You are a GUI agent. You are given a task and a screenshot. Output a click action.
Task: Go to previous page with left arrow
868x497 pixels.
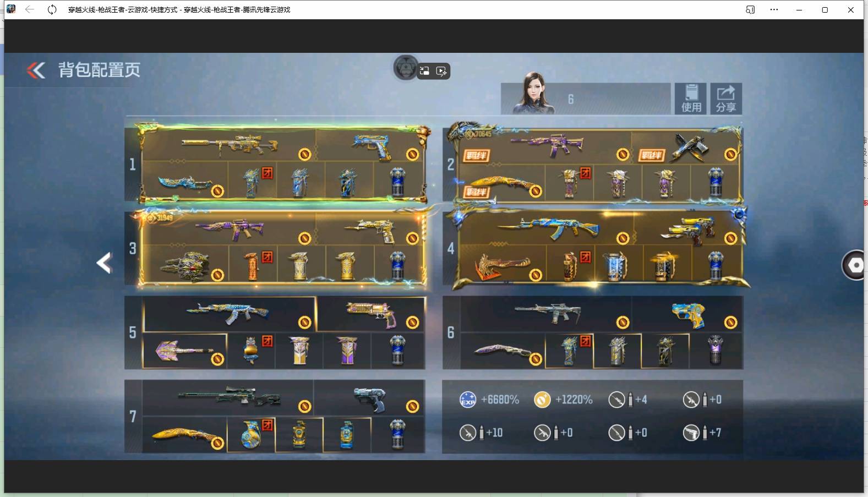pyautogui.click(x=104, y=263)
